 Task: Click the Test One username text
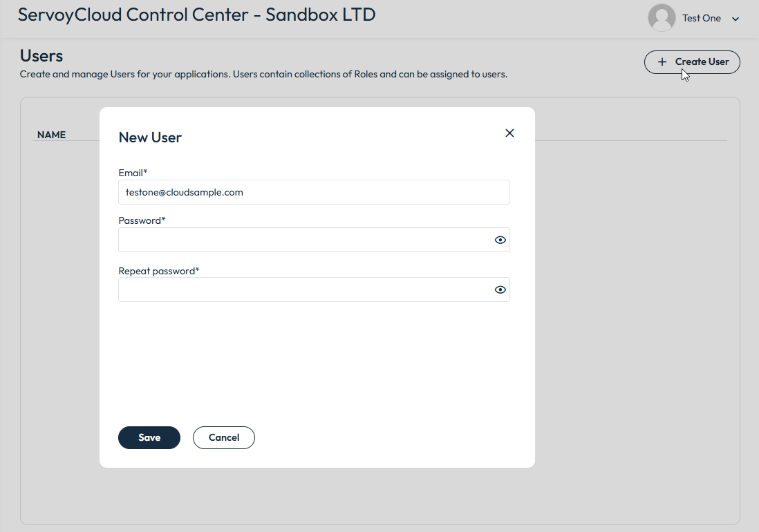(x=701, y=19)
